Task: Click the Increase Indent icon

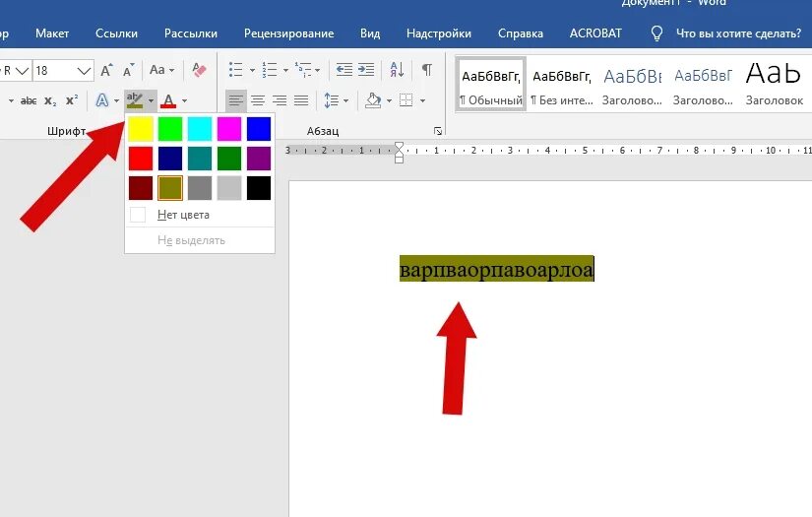Action: click(366, 69)
